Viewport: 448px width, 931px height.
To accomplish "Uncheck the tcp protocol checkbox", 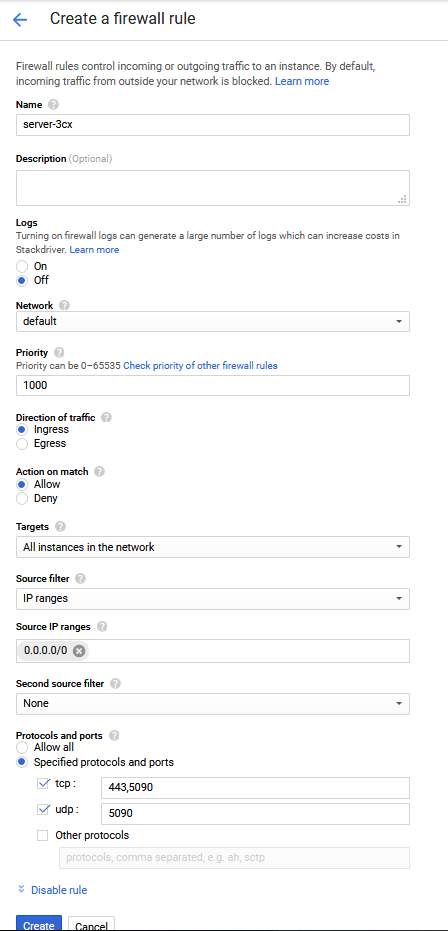I will pos(43,783).
